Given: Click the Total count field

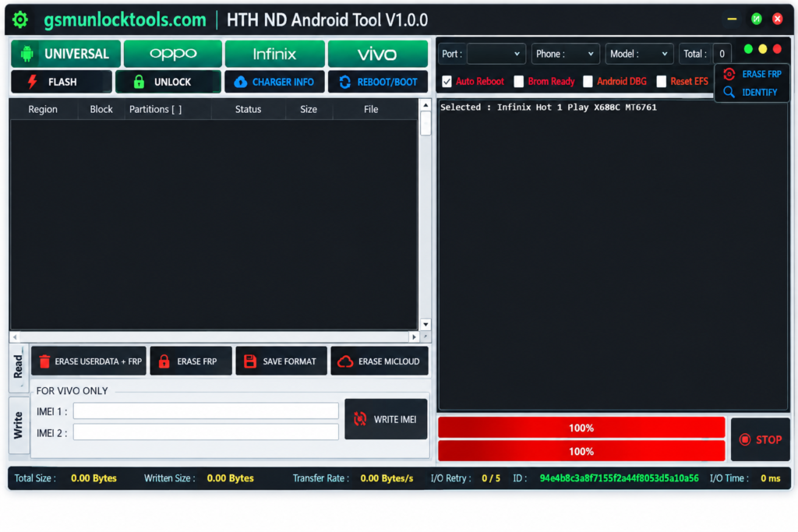Looking at the screenshot, I should click(x=722, y=54).
